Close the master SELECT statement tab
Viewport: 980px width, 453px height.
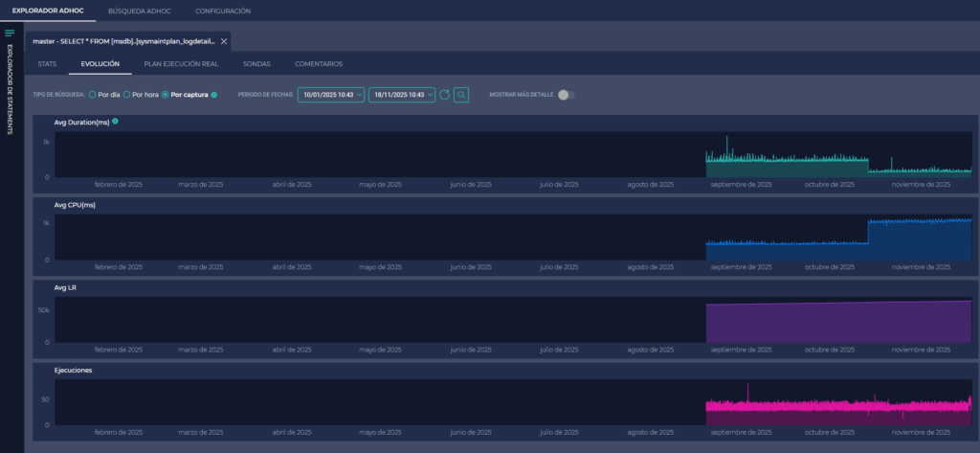[x=224, y=42]
